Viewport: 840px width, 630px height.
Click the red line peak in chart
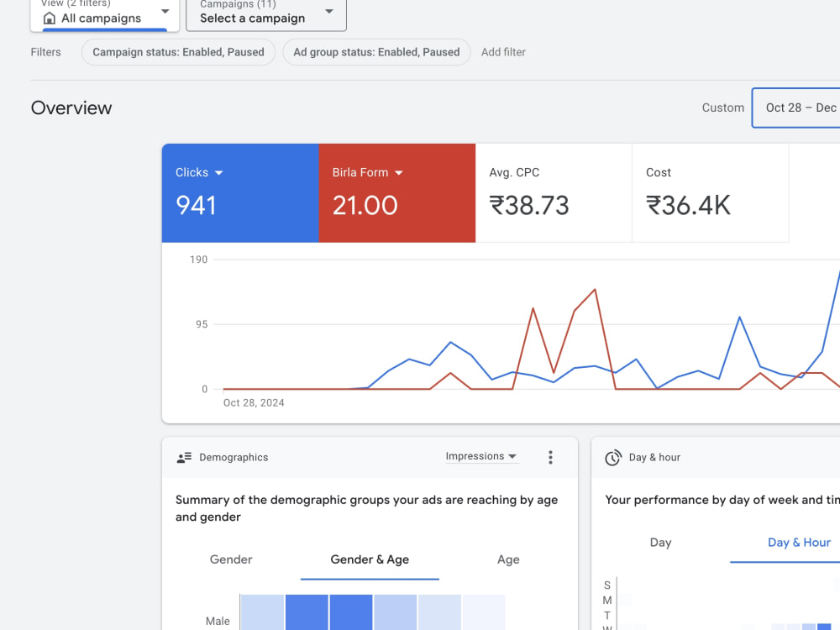(x=595, y=290)
